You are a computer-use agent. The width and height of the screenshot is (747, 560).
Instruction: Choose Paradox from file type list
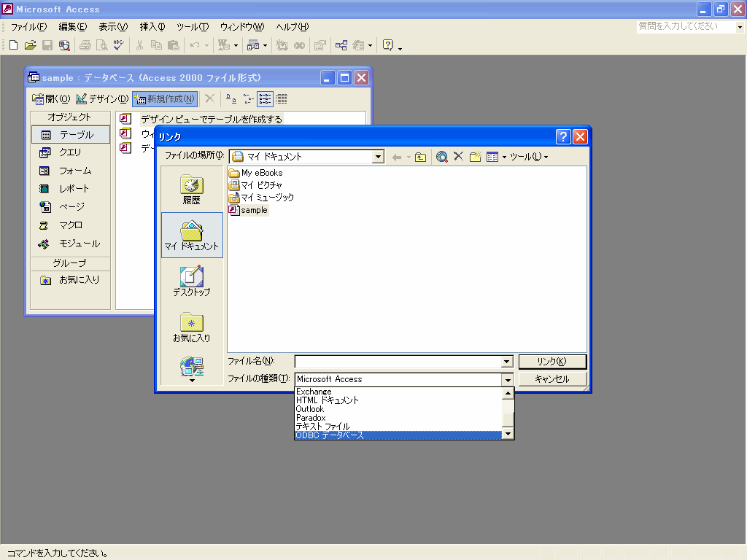click(x=398, y=418)
